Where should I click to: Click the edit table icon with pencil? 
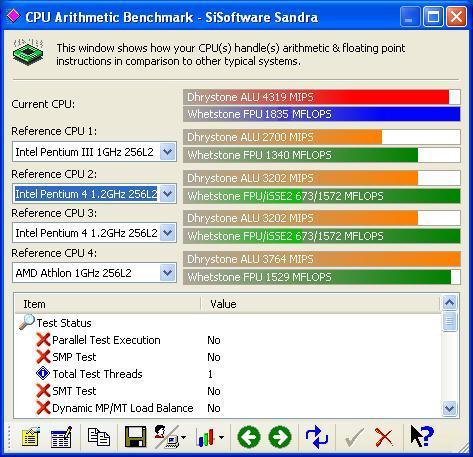61,437
